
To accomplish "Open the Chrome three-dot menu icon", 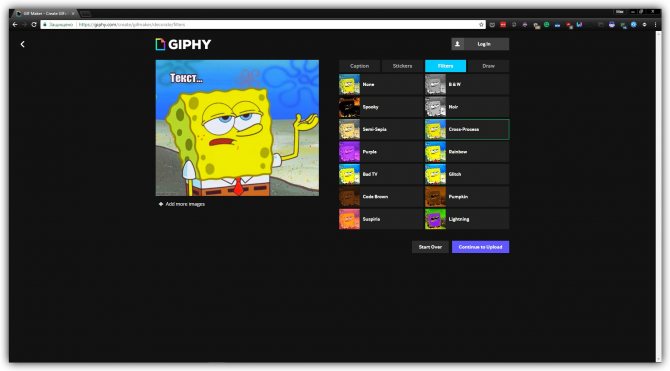I will pyautogui.click(x=655, y=25).
